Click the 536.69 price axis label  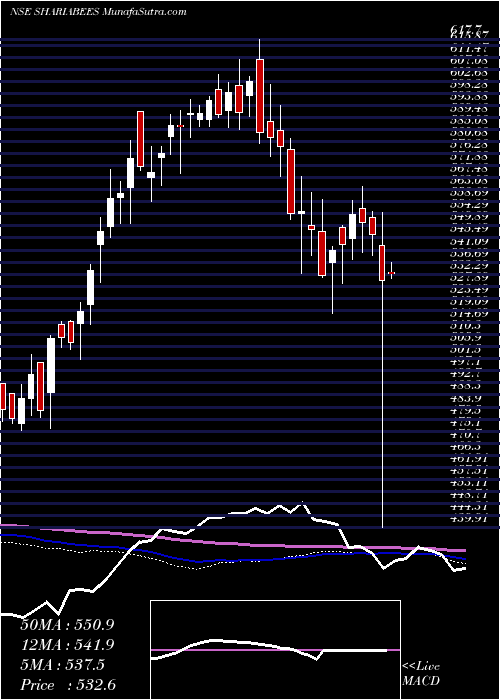click(x=468, y=254)
